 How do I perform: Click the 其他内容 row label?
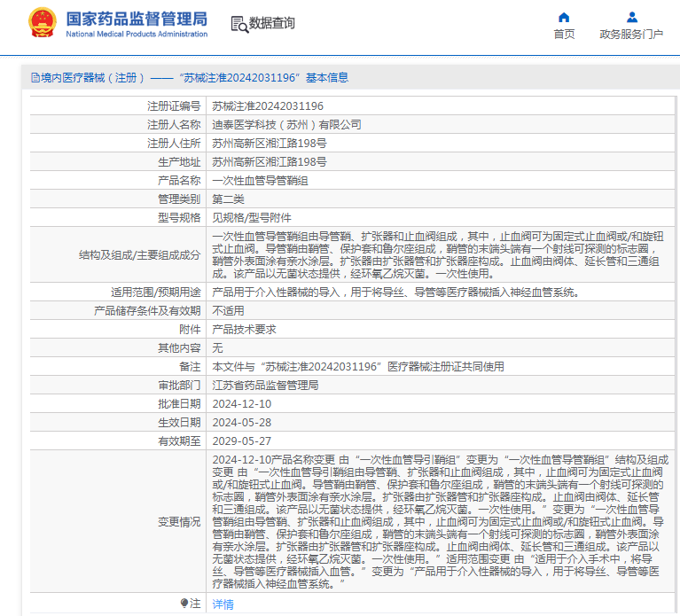(179, 348)
